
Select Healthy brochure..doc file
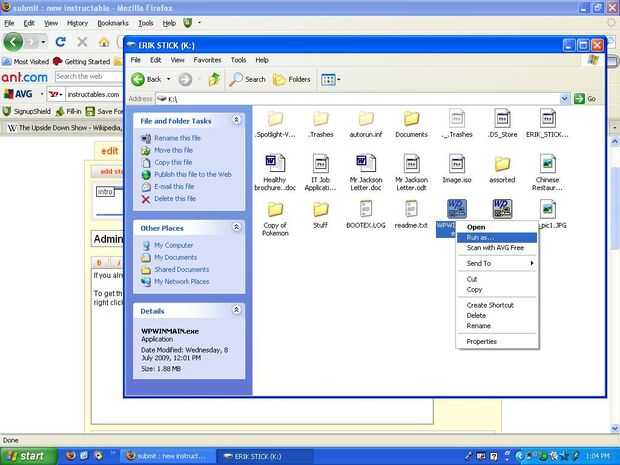pyautogui.click(x=275, y=172)
